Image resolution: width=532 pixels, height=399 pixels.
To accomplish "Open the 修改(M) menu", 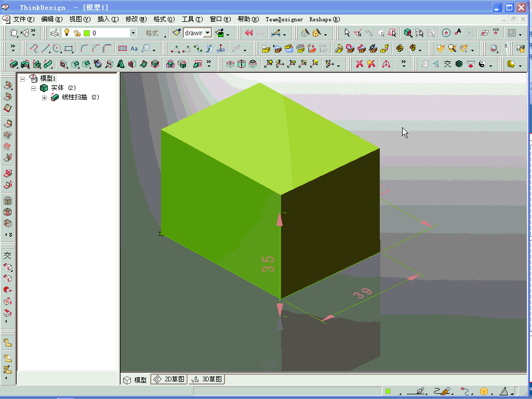I will click(x=136, y=19).
